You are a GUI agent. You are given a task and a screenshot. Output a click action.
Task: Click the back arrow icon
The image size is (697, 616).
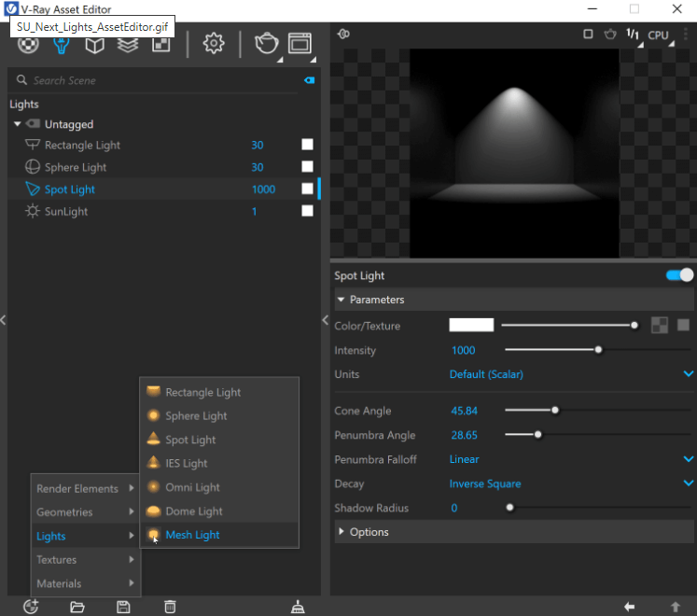pos(629,607)
